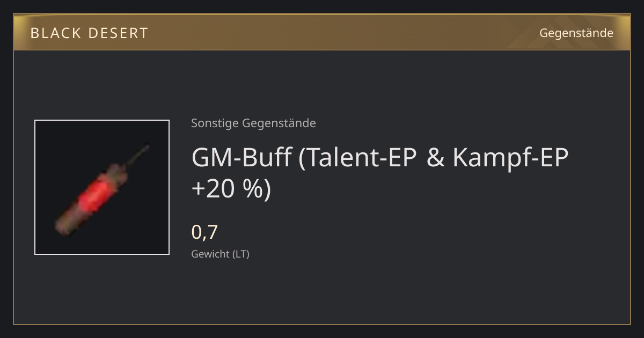Image resolution: width=644 pixels, height=338 pixels.
Task: Open the Sonstige Gegenstände category label
Action: [x=253, y=123]
